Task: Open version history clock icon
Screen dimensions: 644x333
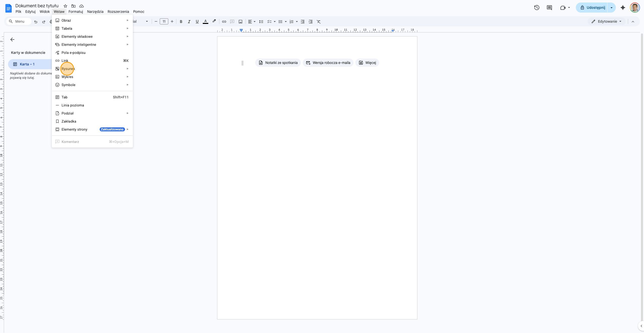Action: tap(537, 8)
